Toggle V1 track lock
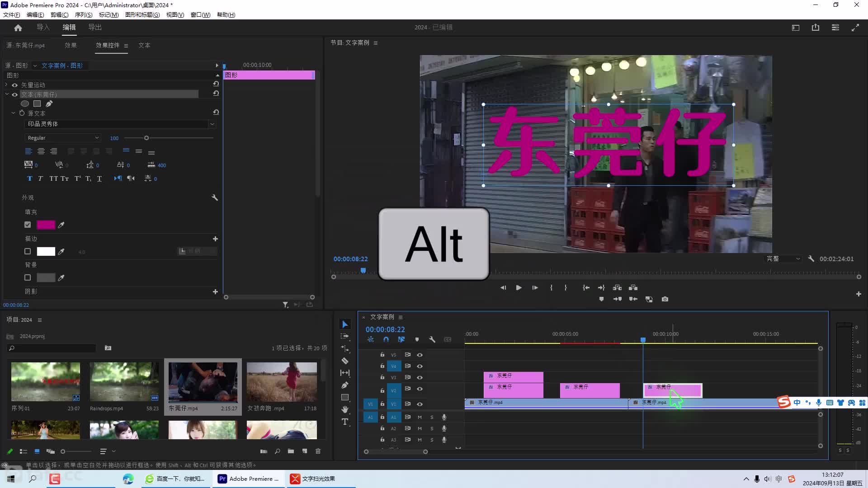The image size is (868, 488). [382, 404]
